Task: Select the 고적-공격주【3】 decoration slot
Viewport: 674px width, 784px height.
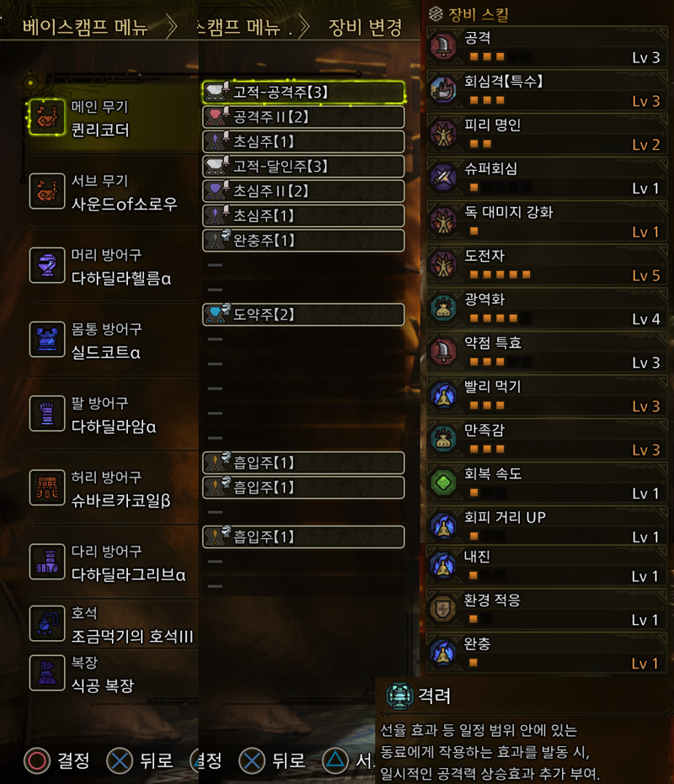Action: click(304, 93)
